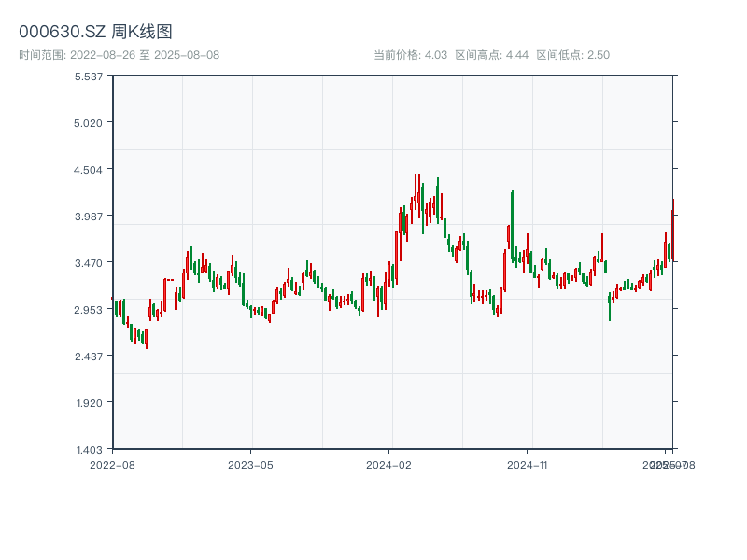Viewport: 747px width, 560px height.
Task: Click the 2024-11 x-axis date label
Action: pos(528,464)
